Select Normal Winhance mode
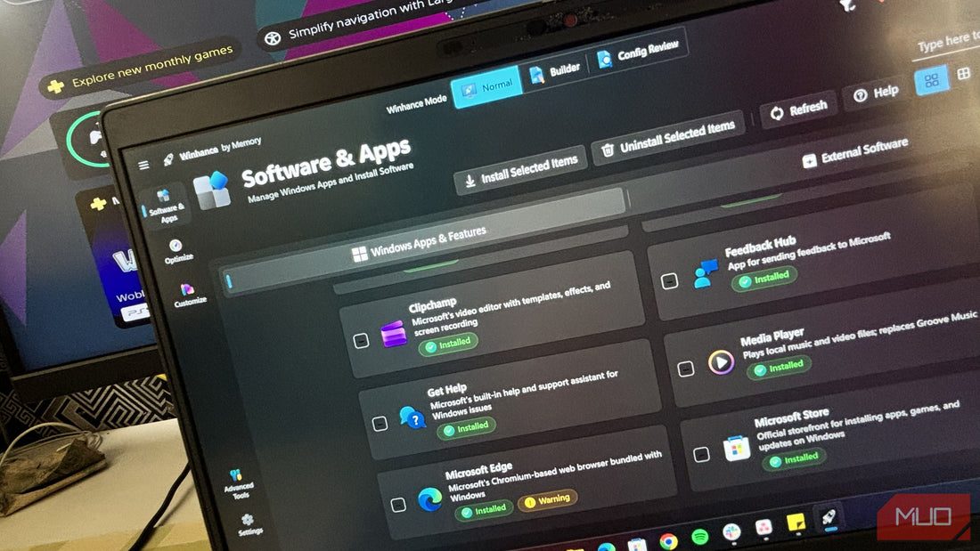This screenshot has width=980, height=551. click(x=486, y=87)
